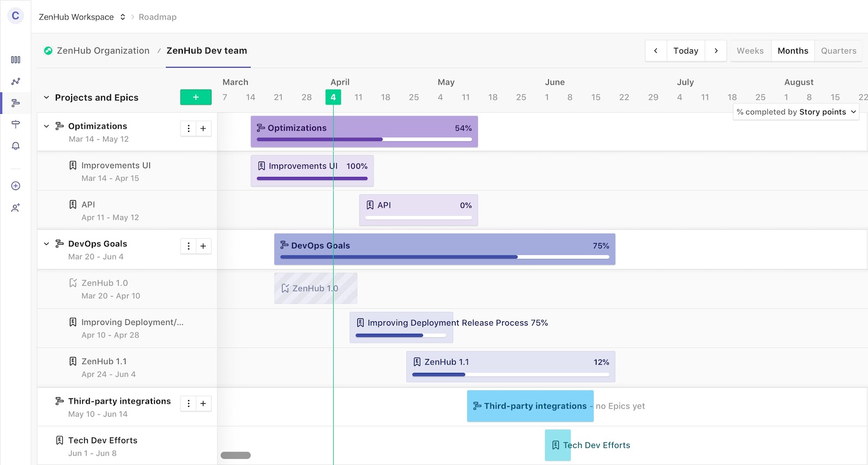Click the ZenHub 1.1 row title
Image resolution: width=868 pixels, height=465 pixels.
tap(104, 361)
